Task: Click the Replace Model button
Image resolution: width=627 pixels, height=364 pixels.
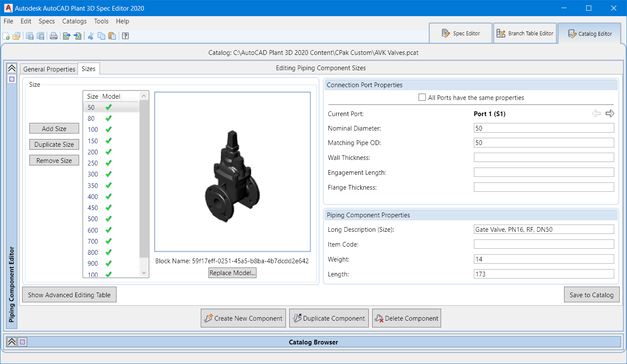Action: click(x=232, y=273)
